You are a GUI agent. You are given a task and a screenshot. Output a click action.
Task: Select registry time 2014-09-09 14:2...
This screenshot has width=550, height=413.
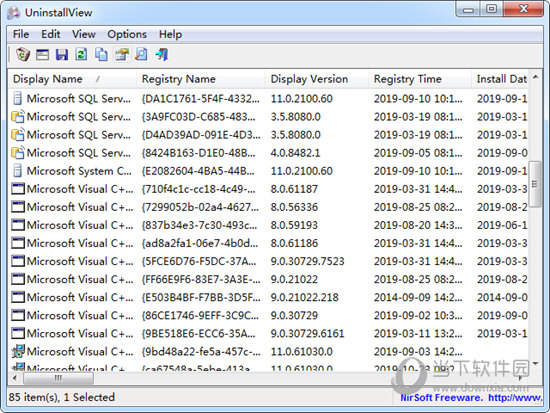[418, 297]
